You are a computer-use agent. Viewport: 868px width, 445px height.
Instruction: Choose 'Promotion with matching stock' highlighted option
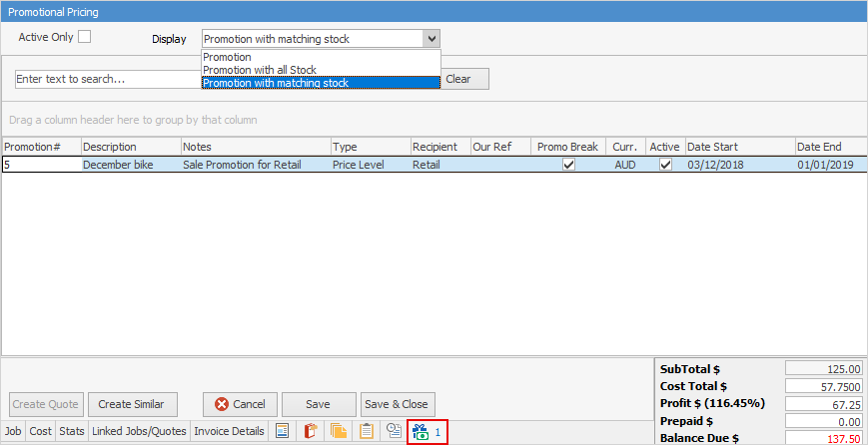321,83
